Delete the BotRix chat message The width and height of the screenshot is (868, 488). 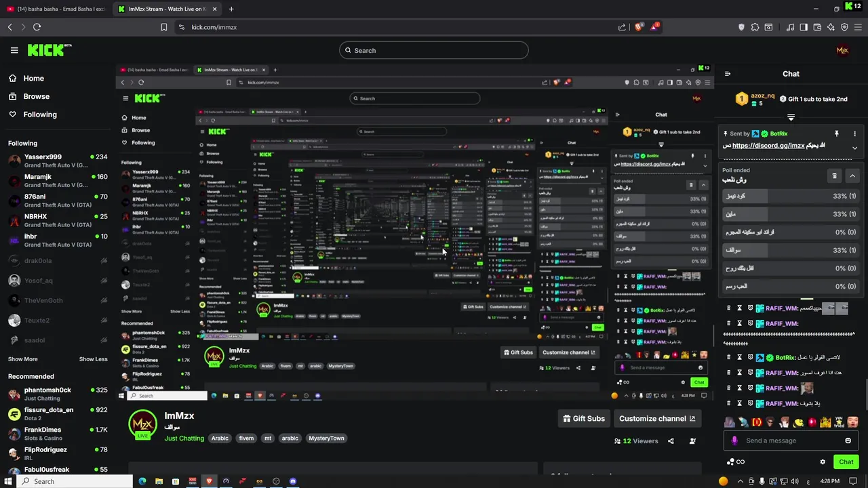pos(728,357)
